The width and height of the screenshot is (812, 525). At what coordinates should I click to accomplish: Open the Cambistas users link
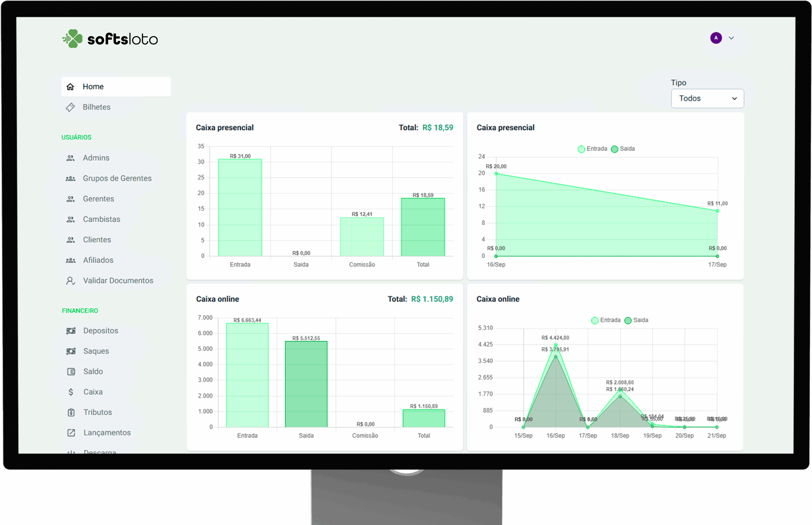pos(101,219)
